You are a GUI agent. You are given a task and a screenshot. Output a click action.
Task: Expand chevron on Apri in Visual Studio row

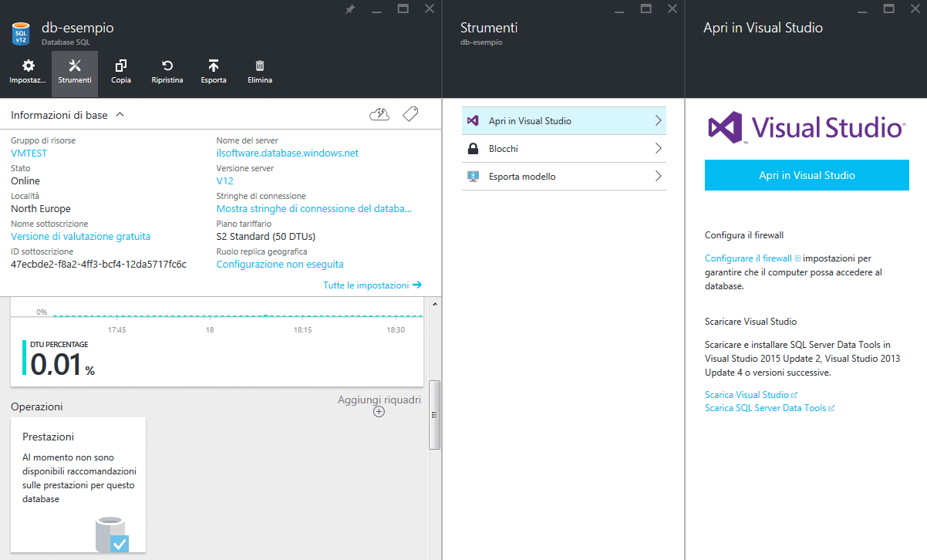pyautogui.click(x=658, y=121)
